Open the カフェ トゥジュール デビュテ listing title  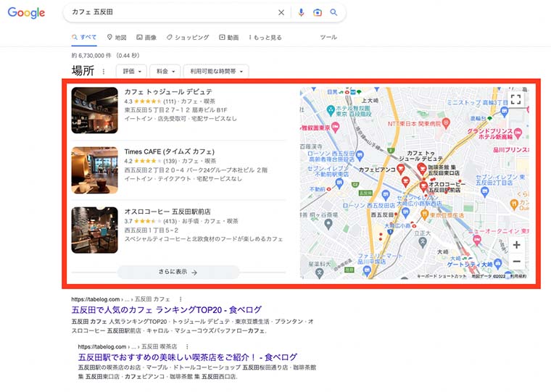168,92
